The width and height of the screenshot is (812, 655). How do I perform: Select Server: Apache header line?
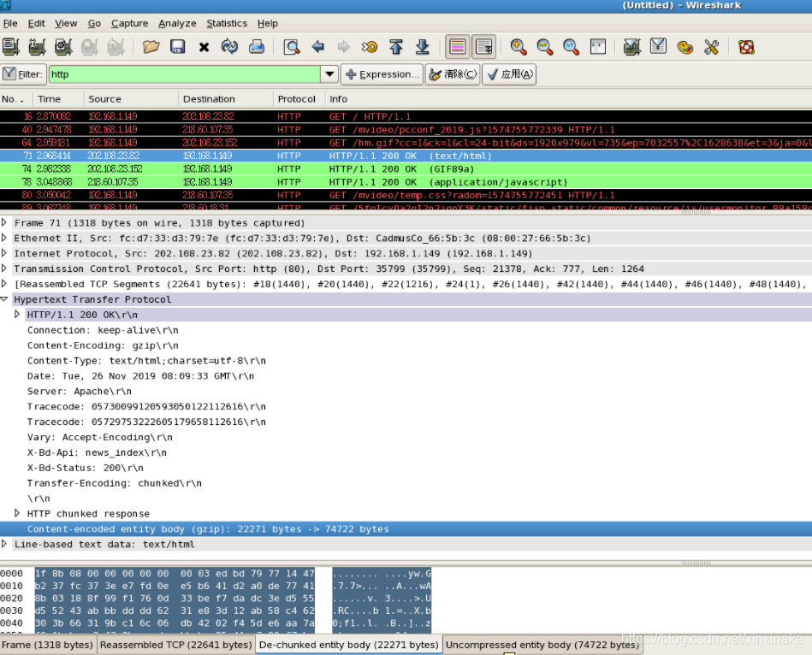coord(80,391)
